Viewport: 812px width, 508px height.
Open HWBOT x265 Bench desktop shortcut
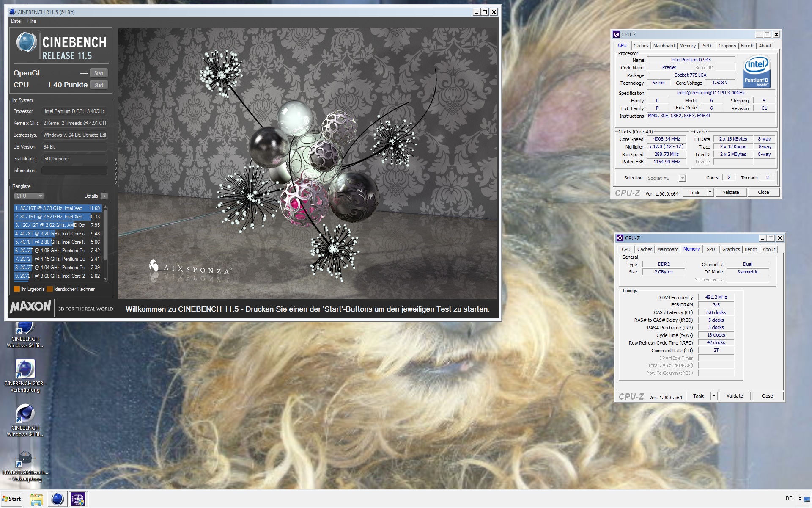pyautogui.click(x=25, y=466)
